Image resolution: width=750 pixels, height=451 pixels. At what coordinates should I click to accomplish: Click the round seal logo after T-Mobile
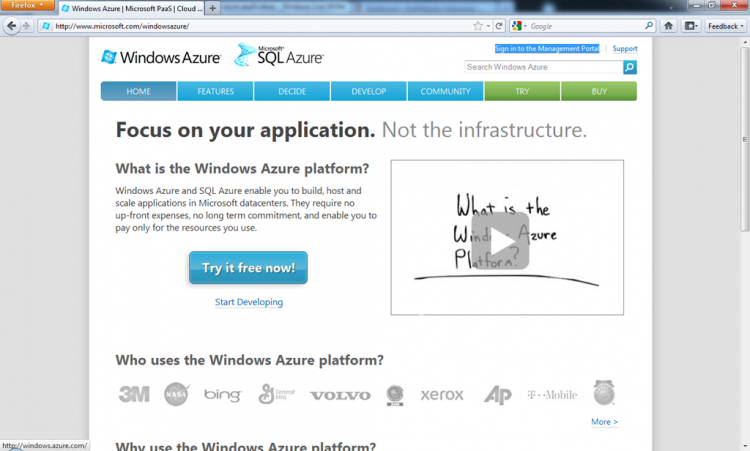(604, 393)
